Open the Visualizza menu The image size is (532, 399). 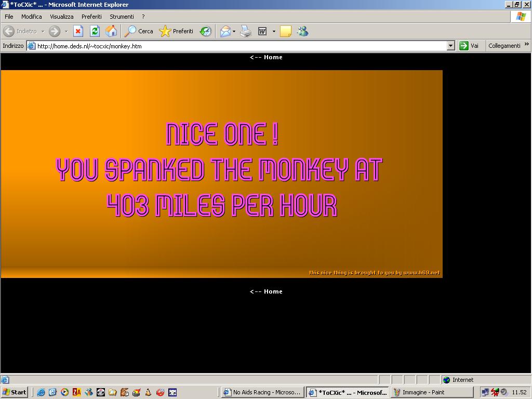coord(61,17)
